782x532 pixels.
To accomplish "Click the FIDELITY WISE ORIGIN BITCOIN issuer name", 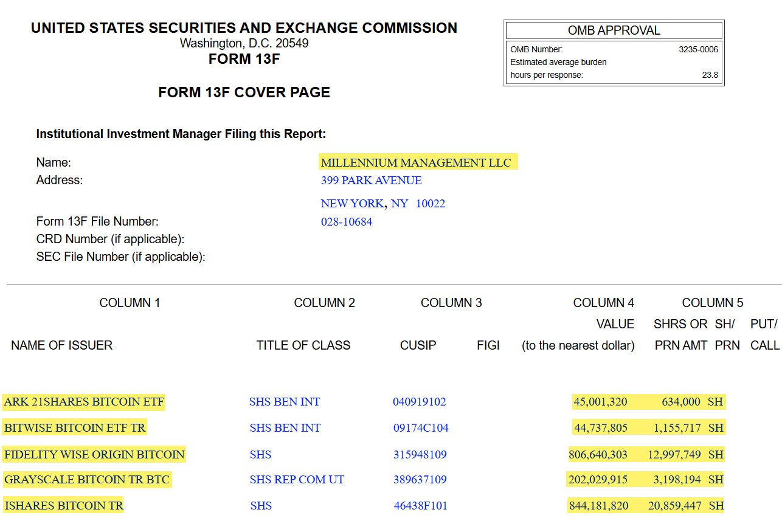I will click(x=94, y=454).
